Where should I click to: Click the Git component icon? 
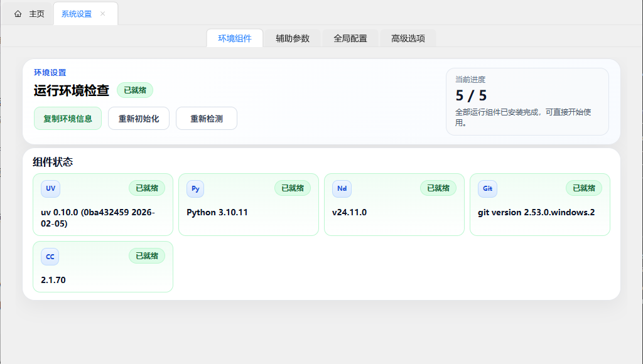click(x=487, y=188)
